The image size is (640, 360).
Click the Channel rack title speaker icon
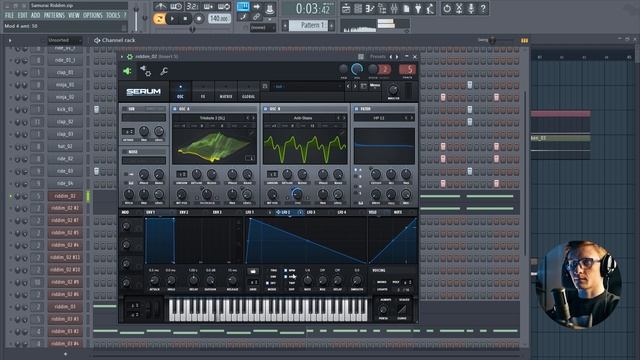[97, 40]
